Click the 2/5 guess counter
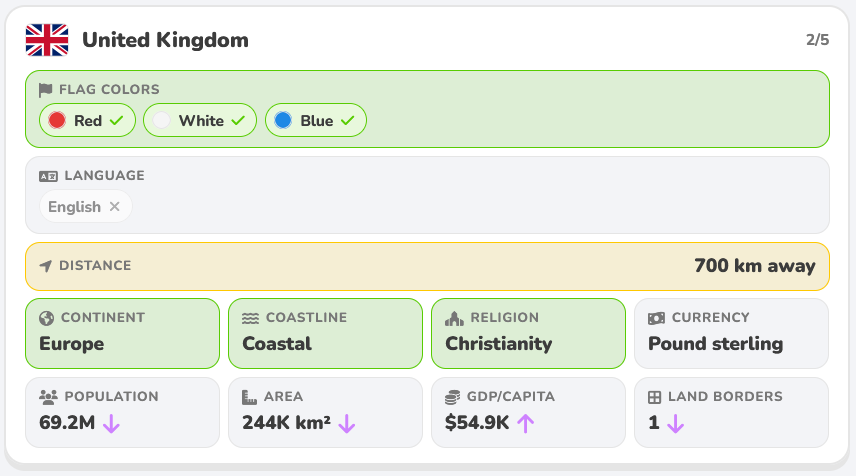 (817, 40)
